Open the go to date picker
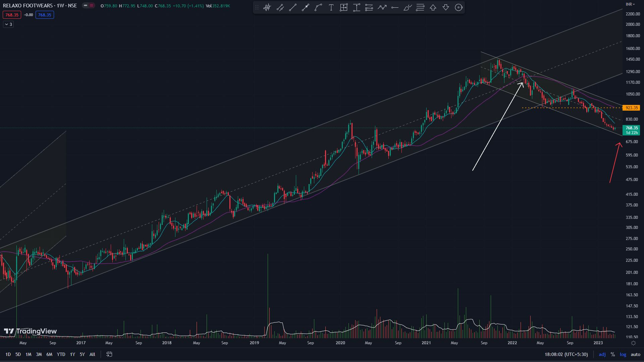The width and height of the screenshot is (644, 362). [x=109, y=354]
